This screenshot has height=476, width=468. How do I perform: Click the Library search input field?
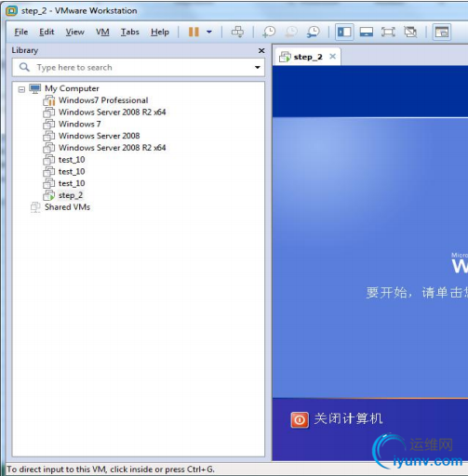point(139,67)
